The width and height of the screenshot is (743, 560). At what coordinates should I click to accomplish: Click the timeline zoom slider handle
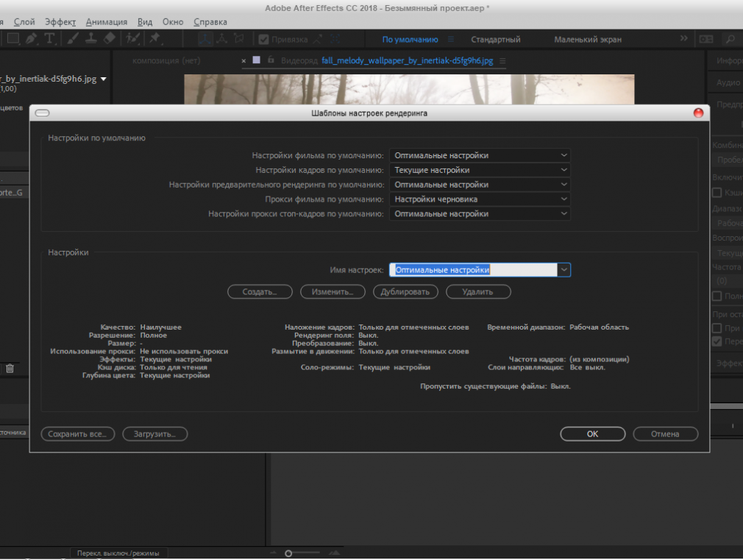[x=288, y=553]
